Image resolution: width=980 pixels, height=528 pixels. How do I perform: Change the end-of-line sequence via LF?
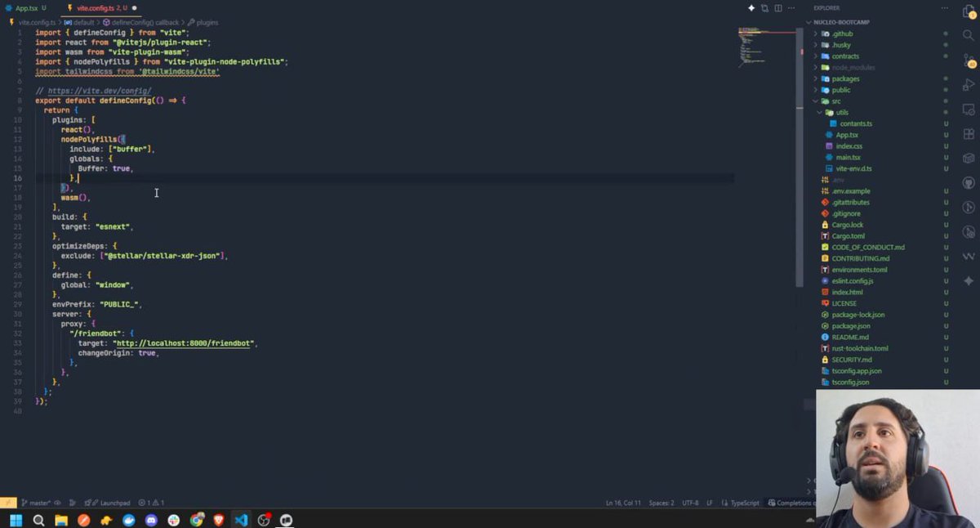(x=710, y=503)
